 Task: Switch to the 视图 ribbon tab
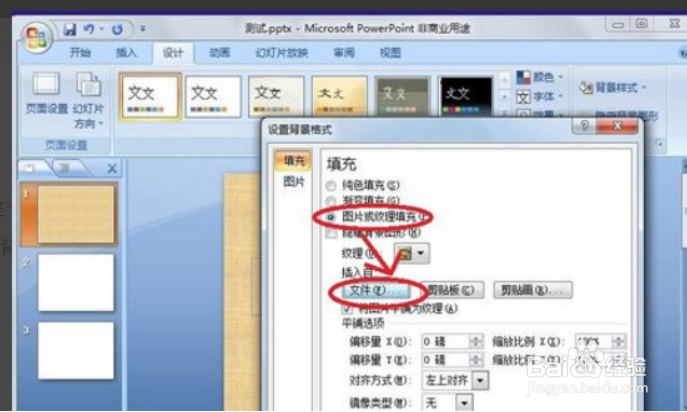coord(390,53)
